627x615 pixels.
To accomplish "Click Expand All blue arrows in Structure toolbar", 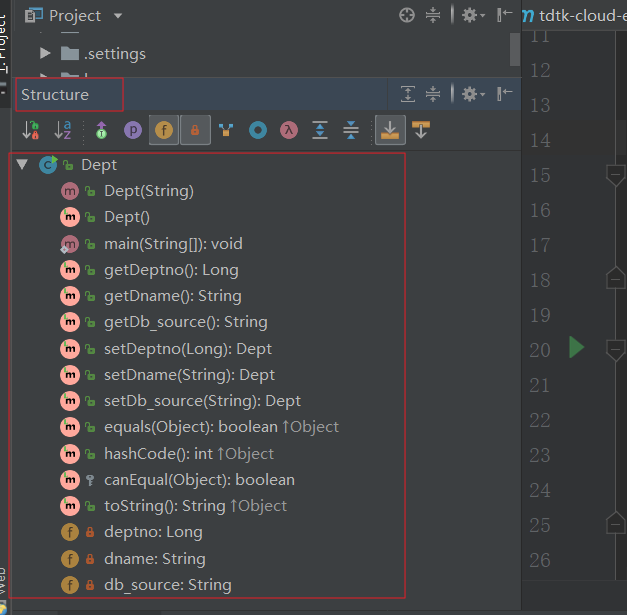I will click(x=320, y=130).
